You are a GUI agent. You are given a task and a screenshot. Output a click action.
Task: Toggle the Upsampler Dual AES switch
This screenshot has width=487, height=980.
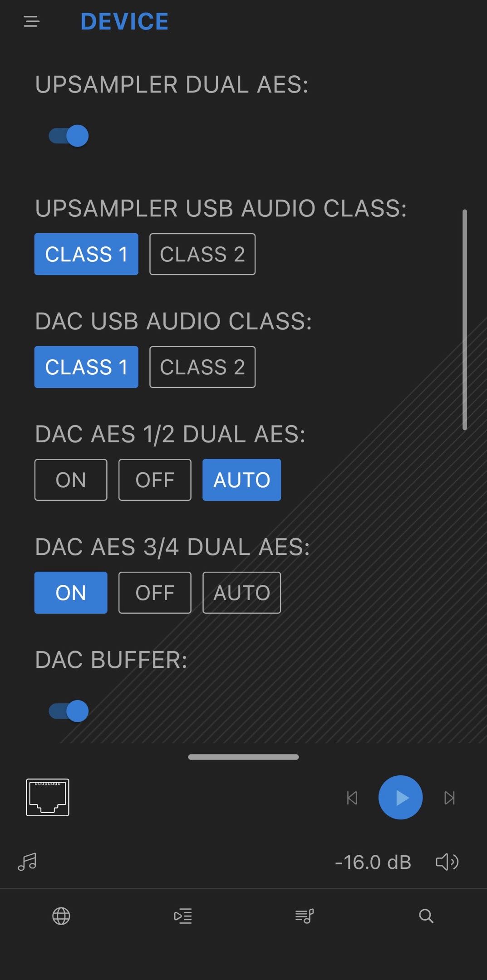click(69, 136)
